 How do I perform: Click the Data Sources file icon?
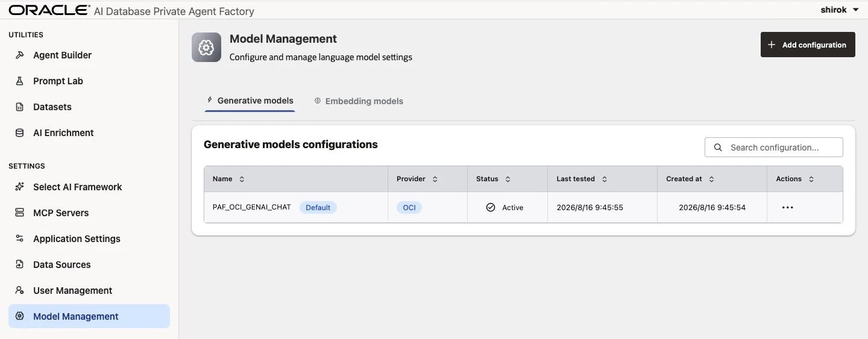tap(20, 264)
